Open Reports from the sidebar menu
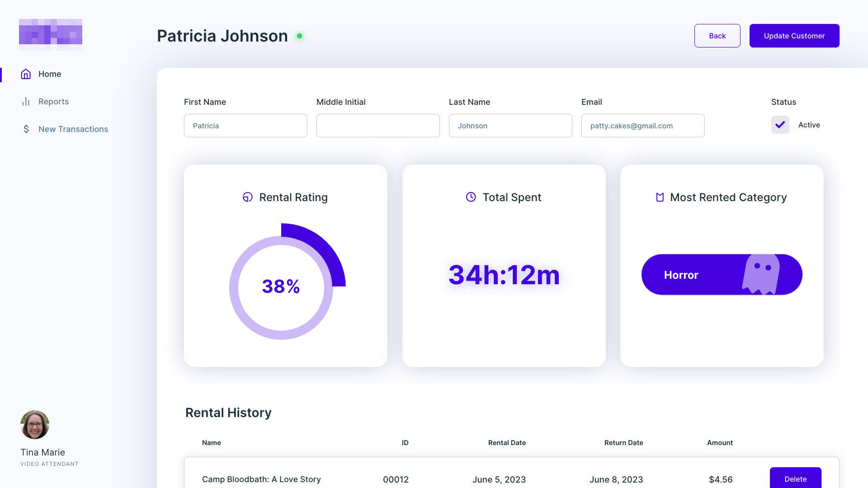Image resolution: width=868 pixels, height=488 pixels. [x=53, y=101]
